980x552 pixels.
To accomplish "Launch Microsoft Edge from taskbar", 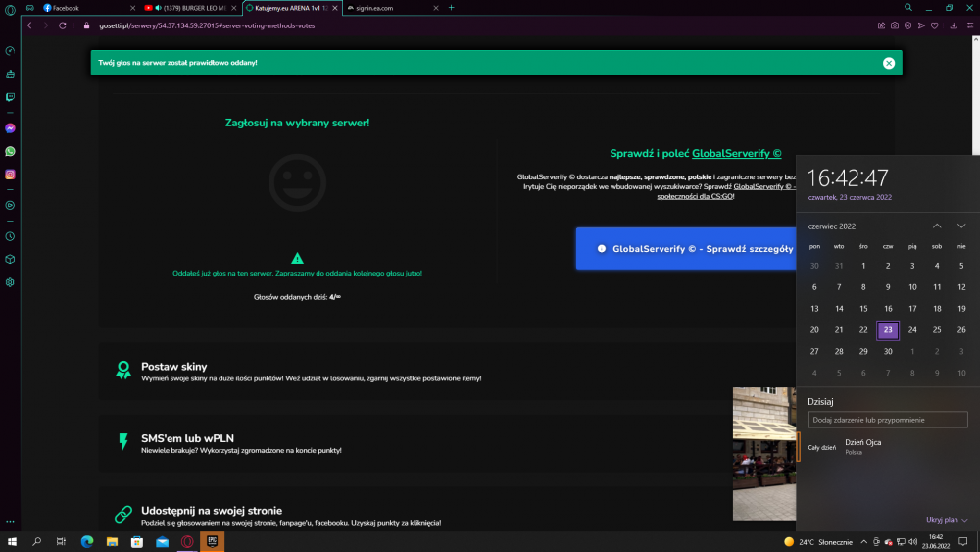I will 87,542.
